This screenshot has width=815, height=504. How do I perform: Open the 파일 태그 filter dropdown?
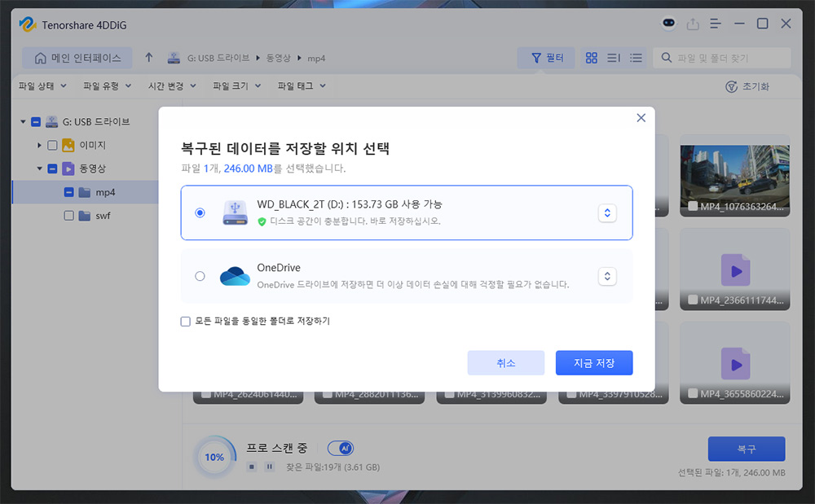pos(302,86)
